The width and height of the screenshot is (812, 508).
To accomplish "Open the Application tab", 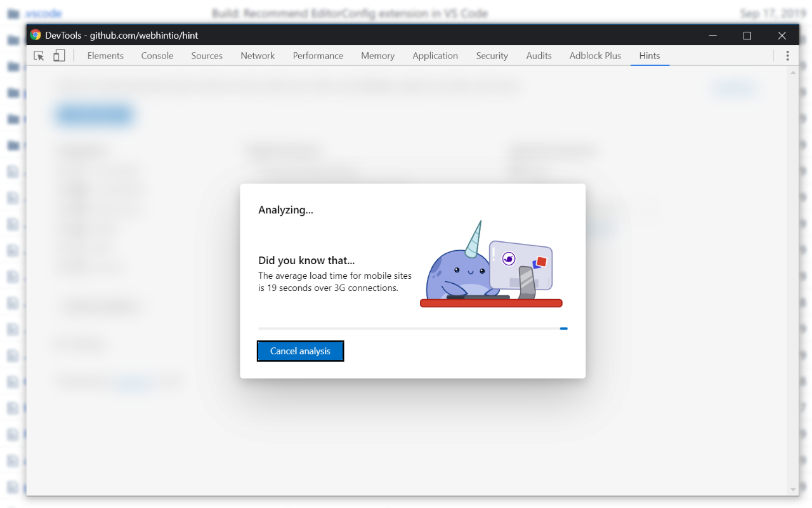I will 435,56.
